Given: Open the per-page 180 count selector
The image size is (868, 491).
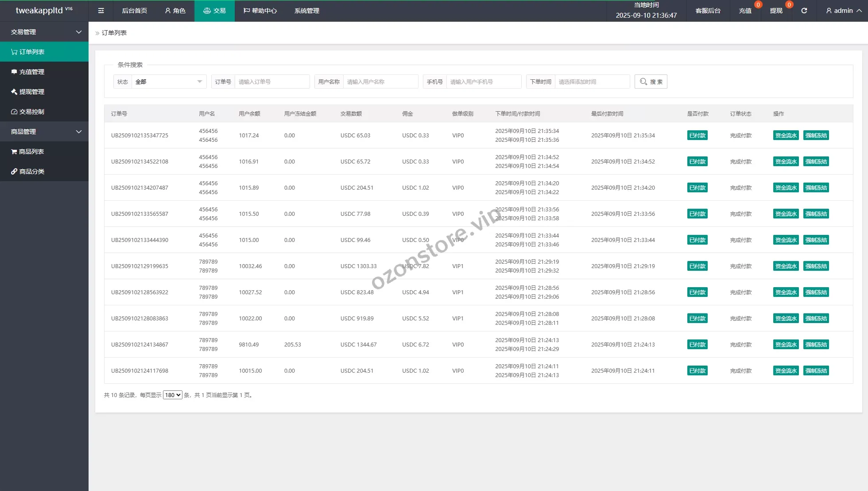Looking at the screenshot, I should 172,395.
